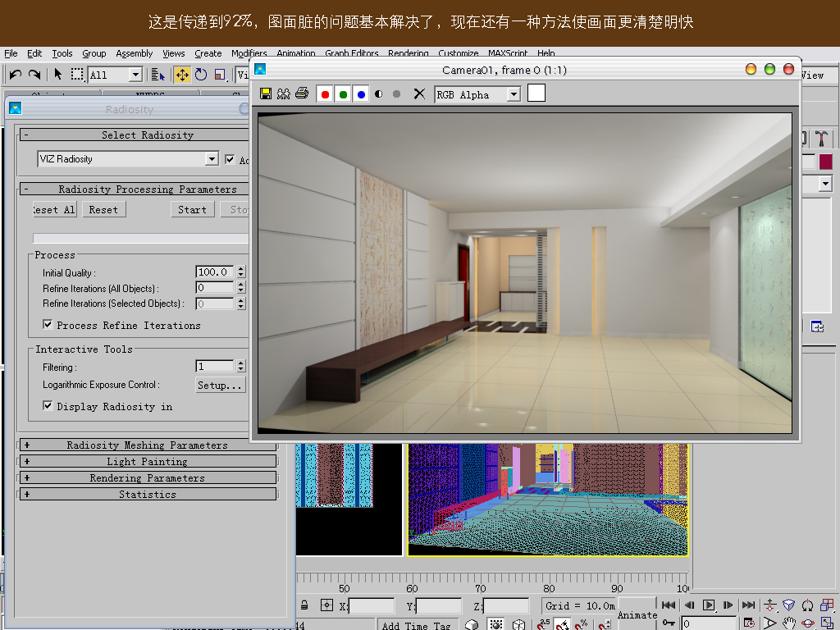Clear the rendered image with X icon
The image size is (840, 630).
click(x=419, y=94)
